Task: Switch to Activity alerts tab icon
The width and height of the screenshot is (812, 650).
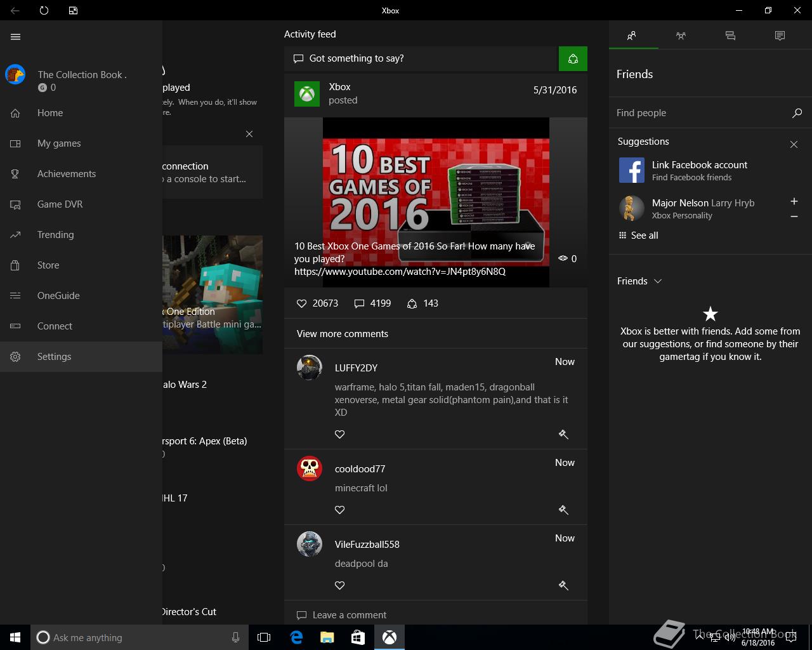Action: point(780,36)
